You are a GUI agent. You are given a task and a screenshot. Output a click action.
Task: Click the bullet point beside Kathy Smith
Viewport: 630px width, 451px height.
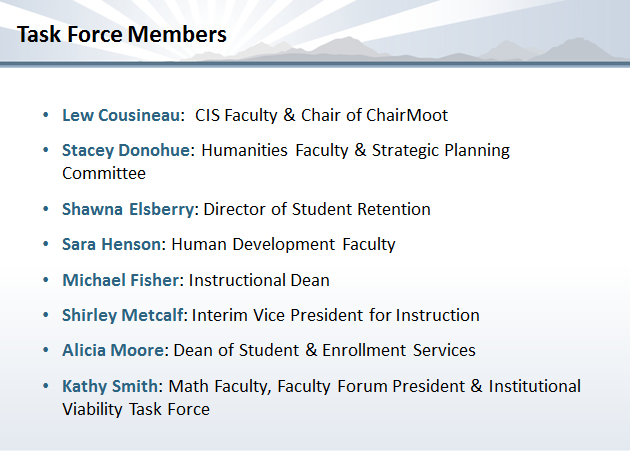pyautogui.click(x=46, y=386)
